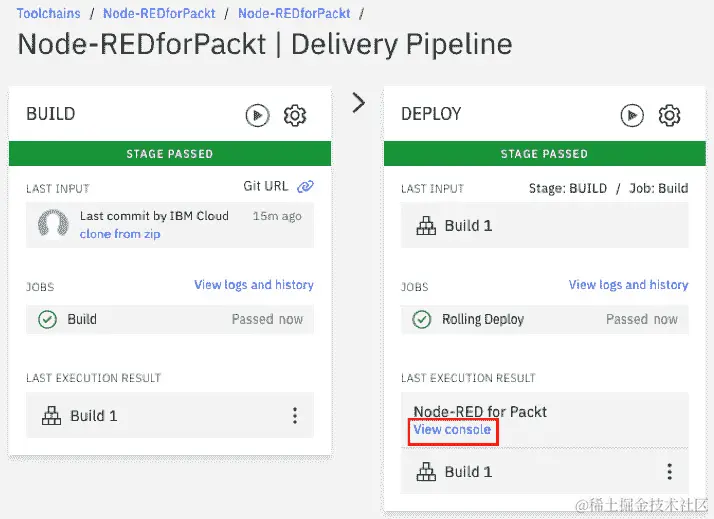Click Build 1 text in BUILD execution result

(x=94, y=416)
